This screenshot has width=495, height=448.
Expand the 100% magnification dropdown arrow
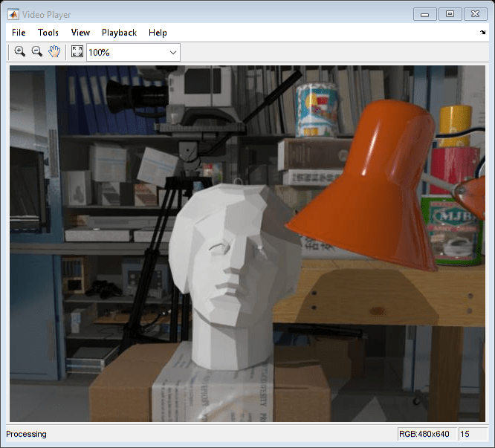tap(173, 52)
